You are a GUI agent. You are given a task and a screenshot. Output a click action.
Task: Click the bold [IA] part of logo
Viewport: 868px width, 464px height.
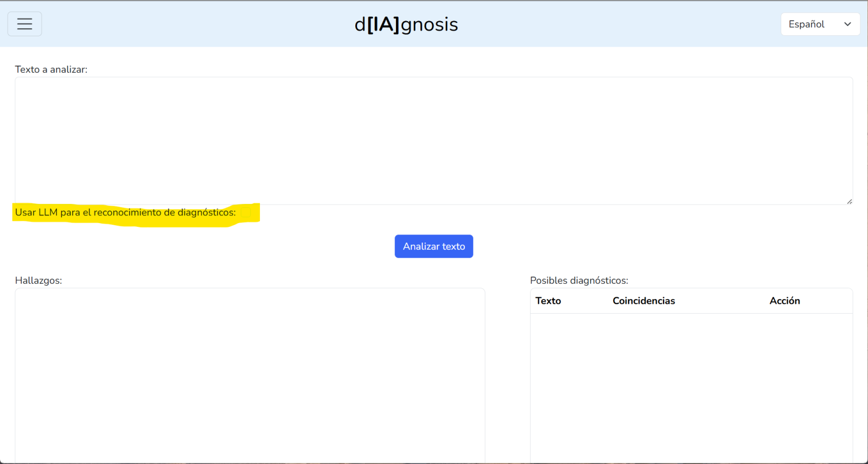coord(383,24)
